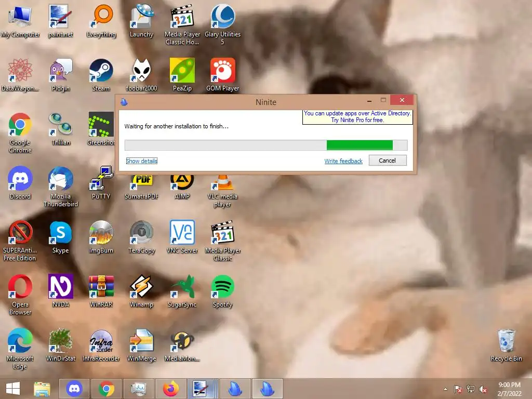Switch to Discord in the taskbar
The image size is (532, 399).
[74, 389]
